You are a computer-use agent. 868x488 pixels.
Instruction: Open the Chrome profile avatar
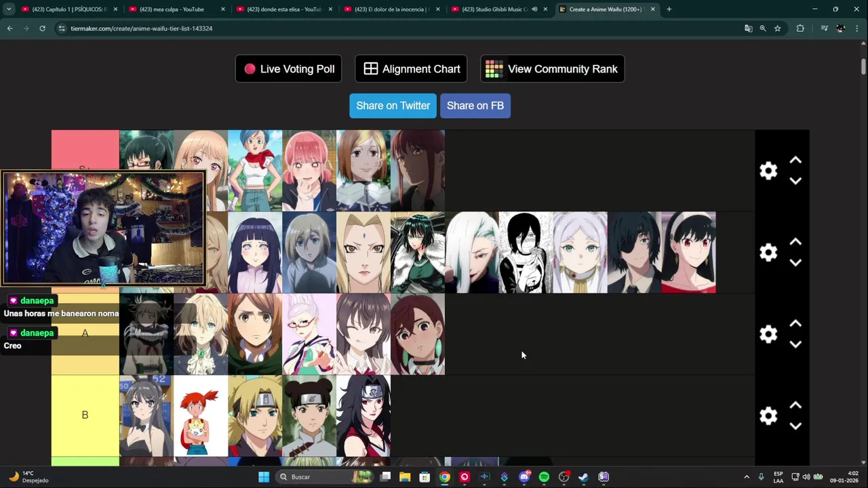coord(841,28)
